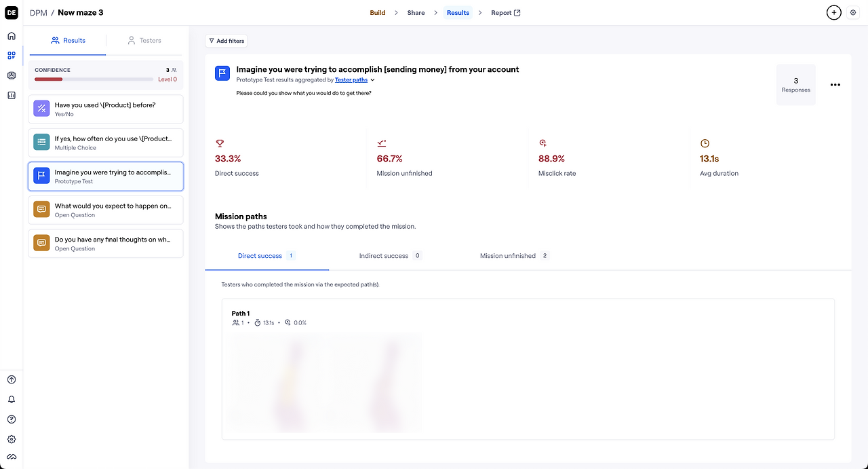Click the Mission paths heading
The height and width of the screenshot is (469, 868).
pos(241,217)
